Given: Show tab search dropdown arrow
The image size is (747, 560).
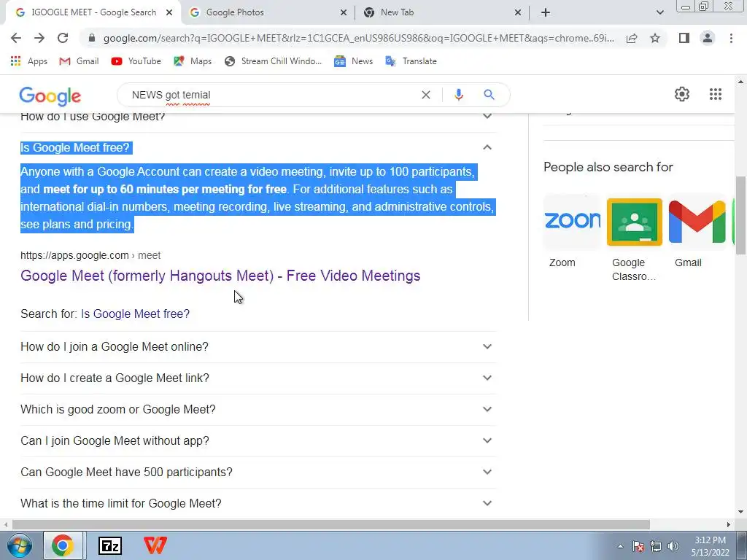Looking at the screenshot, I should (x=659, y=12).
